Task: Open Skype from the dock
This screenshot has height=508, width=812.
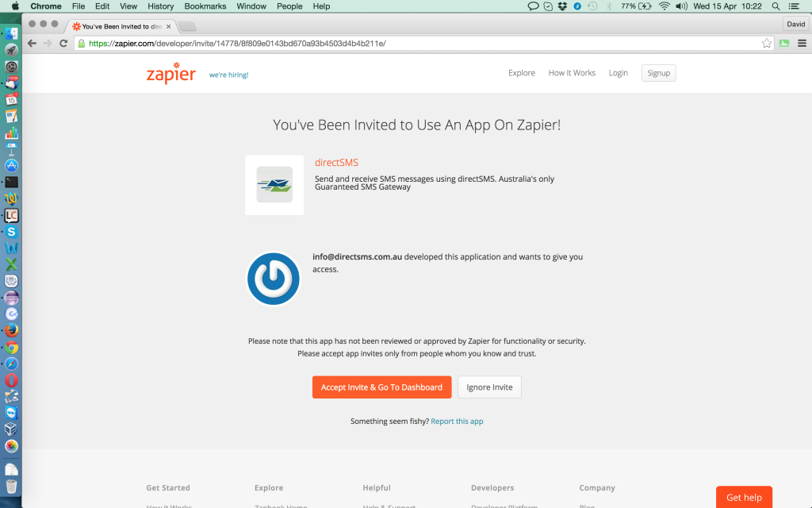Action: coord(11,232)
